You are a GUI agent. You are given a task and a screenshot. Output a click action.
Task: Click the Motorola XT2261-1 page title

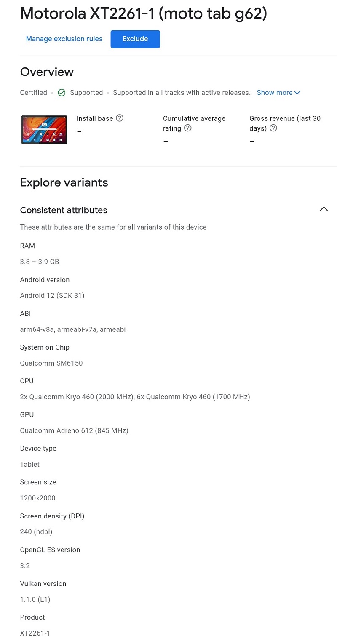click(x=144, y=14)
